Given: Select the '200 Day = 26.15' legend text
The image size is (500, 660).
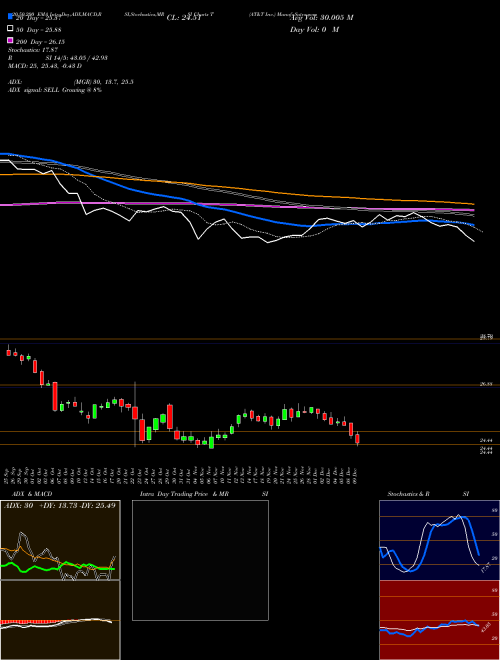Looking at the screenshot, I should 40,42.
